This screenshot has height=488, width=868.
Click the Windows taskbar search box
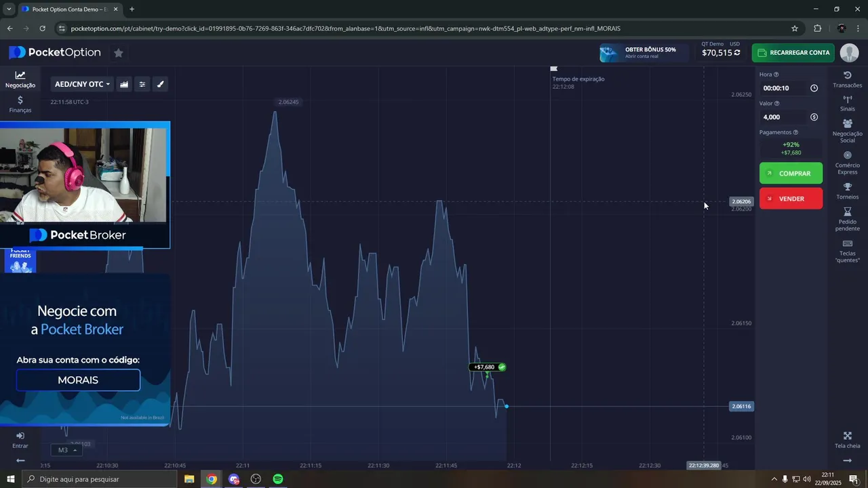[x=100, y=479]
